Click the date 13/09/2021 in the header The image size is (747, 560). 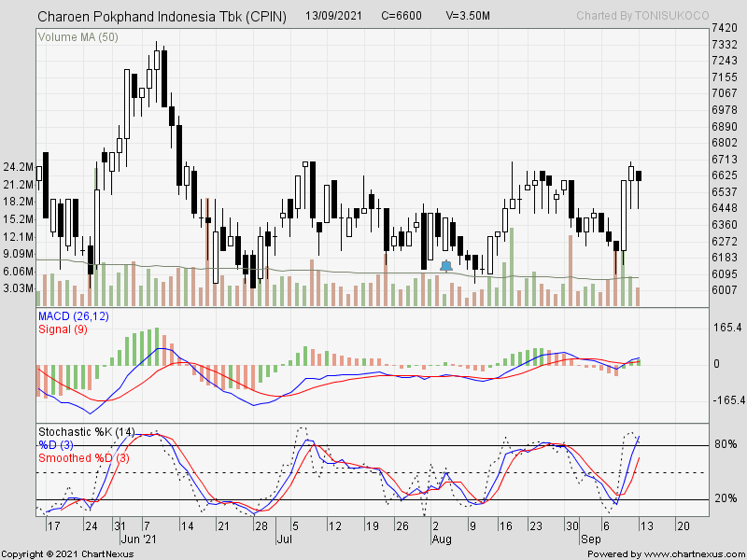click(332, 15)
